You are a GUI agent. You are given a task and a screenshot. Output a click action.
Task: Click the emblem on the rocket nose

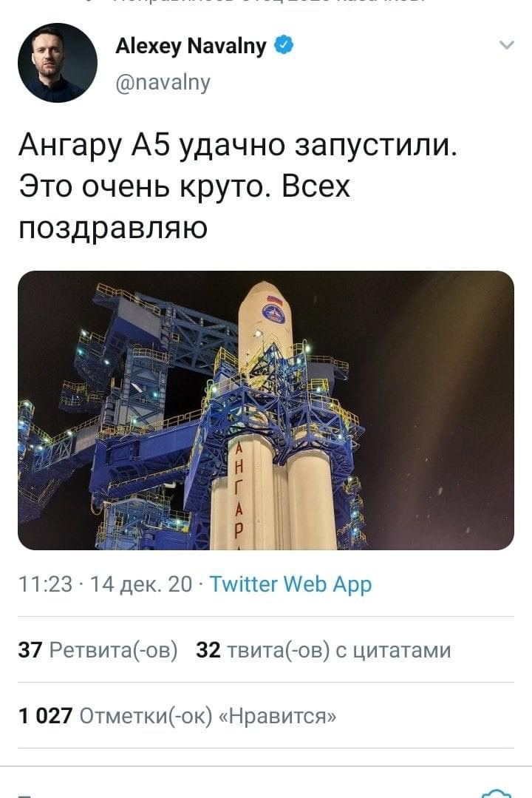point(273,312)
